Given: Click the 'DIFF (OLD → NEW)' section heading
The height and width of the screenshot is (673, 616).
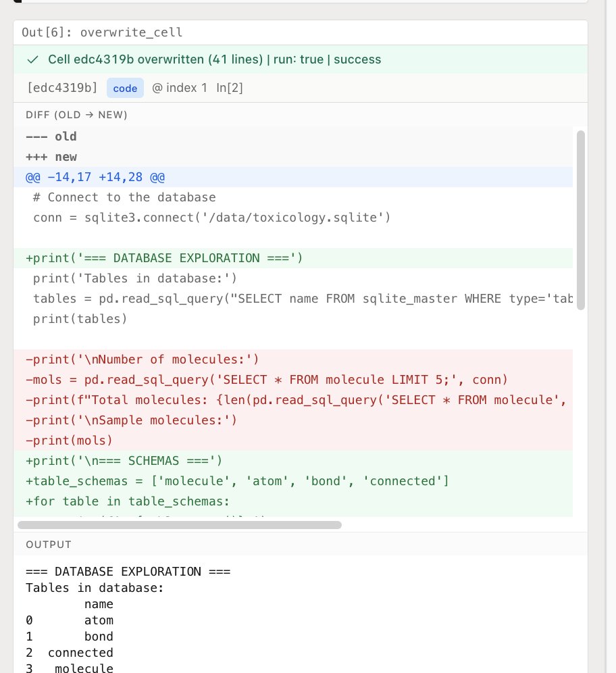Looking at the screenshot, I should pos(76,115).
